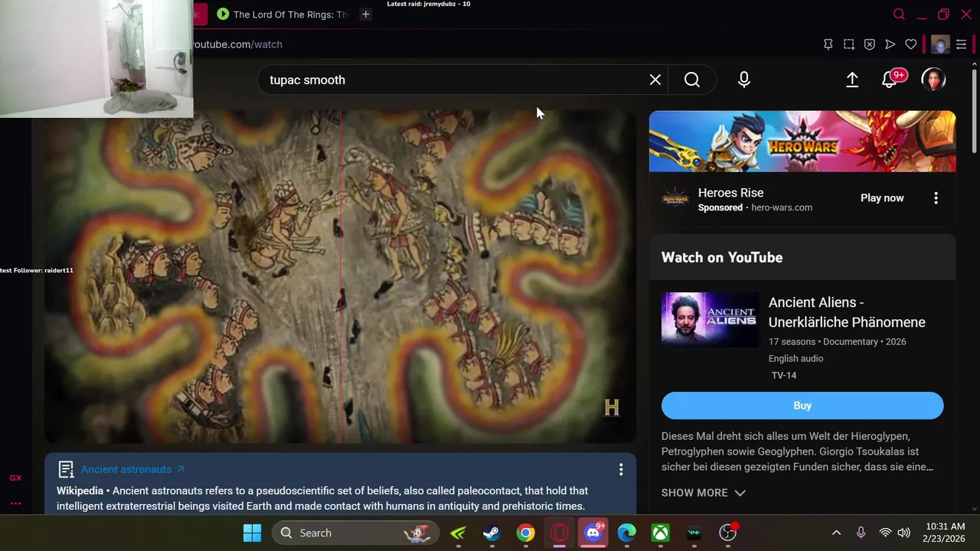
Task: Take a snapshot with Opera's capture icon
Action: pyautogui.click(x=849, y=44)
